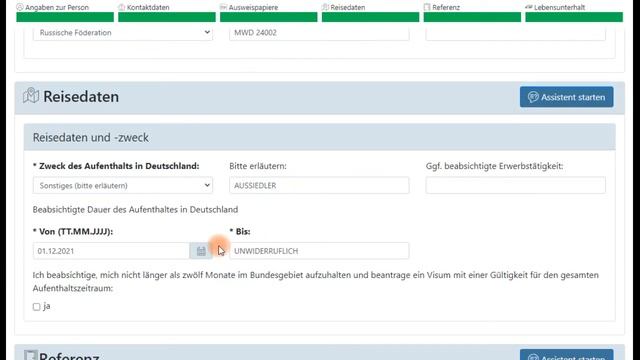
Task: Click the 'Ggf. beabsichtigte Erwerbstätigkeit:' label
Action: pyautogui.click(x=494, y=166)
